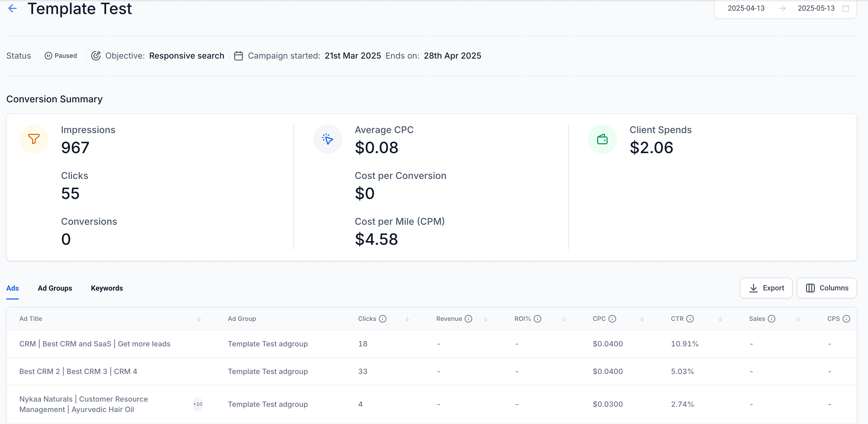Sort the Revenue column with its arrow
This screenshot has width=868, height=424.
(486, 319)
